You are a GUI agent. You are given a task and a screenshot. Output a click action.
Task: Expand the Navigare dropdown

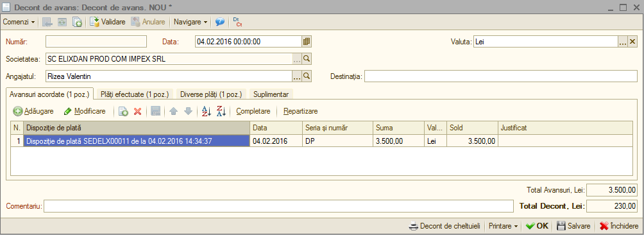(190, 22)
